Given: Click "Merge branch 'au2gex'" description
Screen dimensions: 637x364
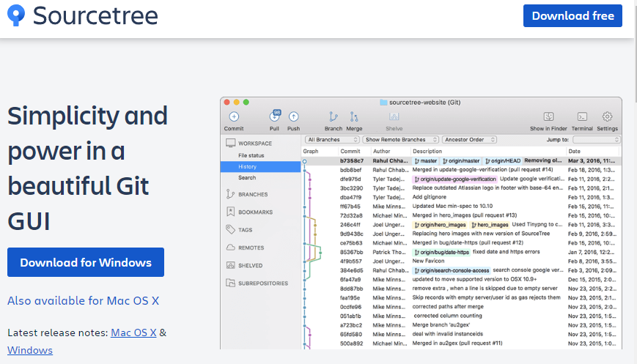Looking at the screenshot, I should tap(441, 324).
